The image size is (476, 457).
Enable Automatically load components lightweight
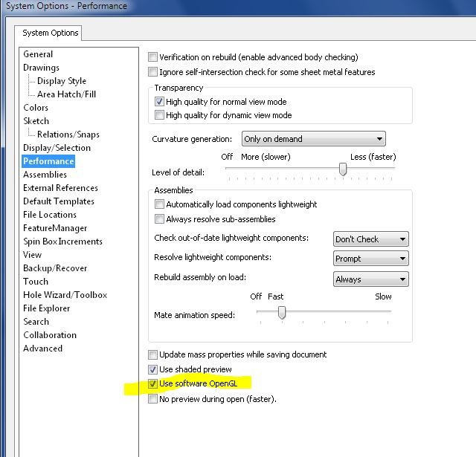[159, 204]
